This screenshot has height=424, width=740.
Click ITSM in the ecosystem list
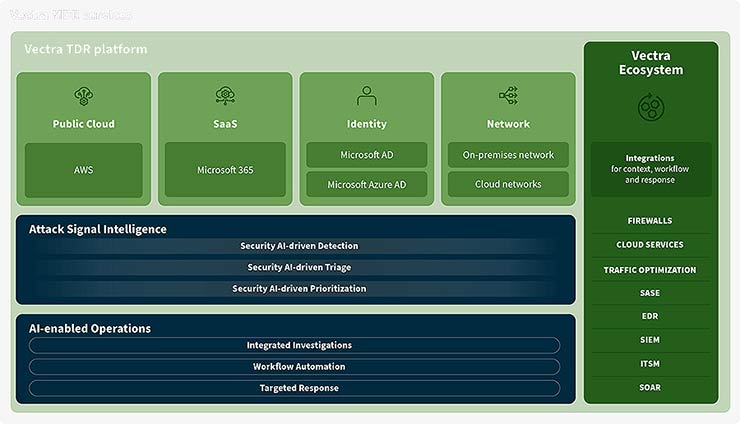tap(650, 364)
